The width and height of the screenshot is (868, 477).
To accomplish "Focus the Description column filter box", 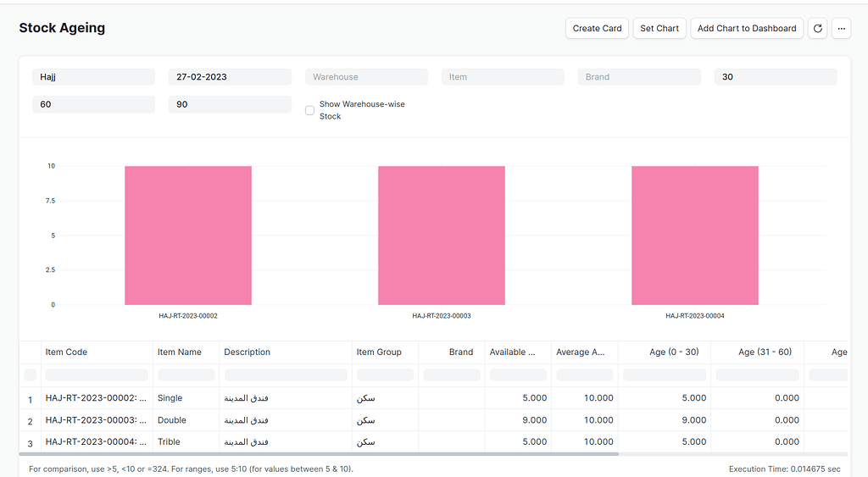I will [x=286, y=374].
